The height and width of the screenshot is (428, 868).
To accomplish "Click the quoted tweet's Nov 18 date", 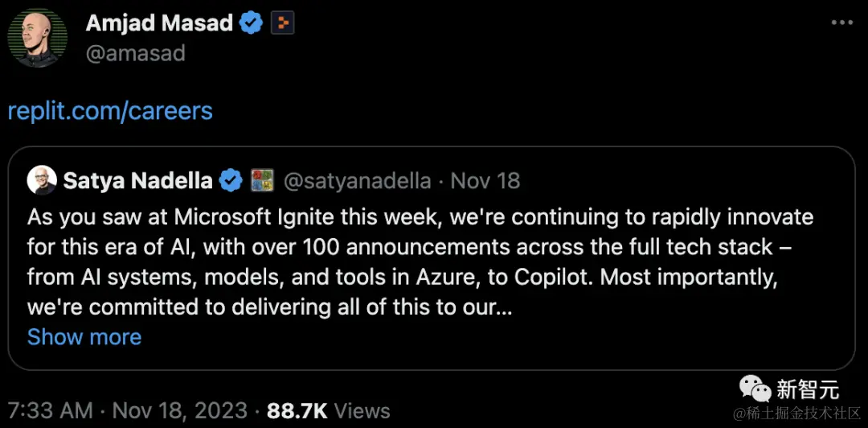I will (485, 180).
